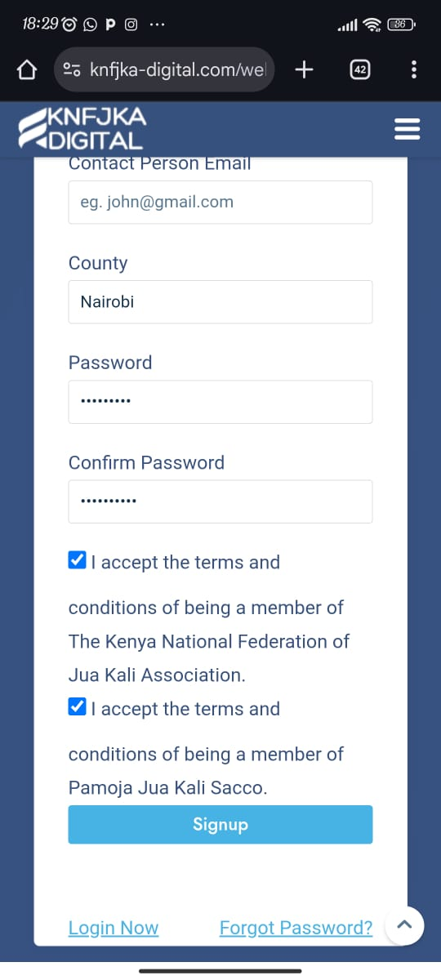Select the County field showing Nairobi

pyautogui.click(x=220, y=301)
